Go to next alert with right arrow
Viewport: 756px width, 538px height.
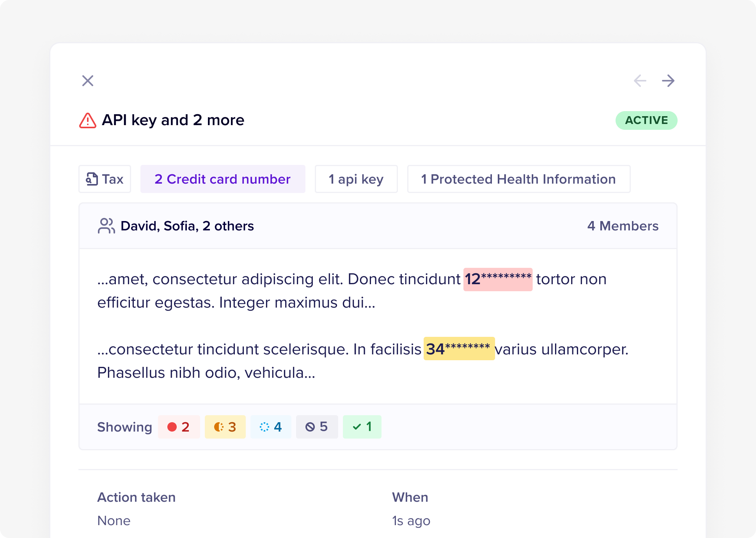[x=668, y=81]
